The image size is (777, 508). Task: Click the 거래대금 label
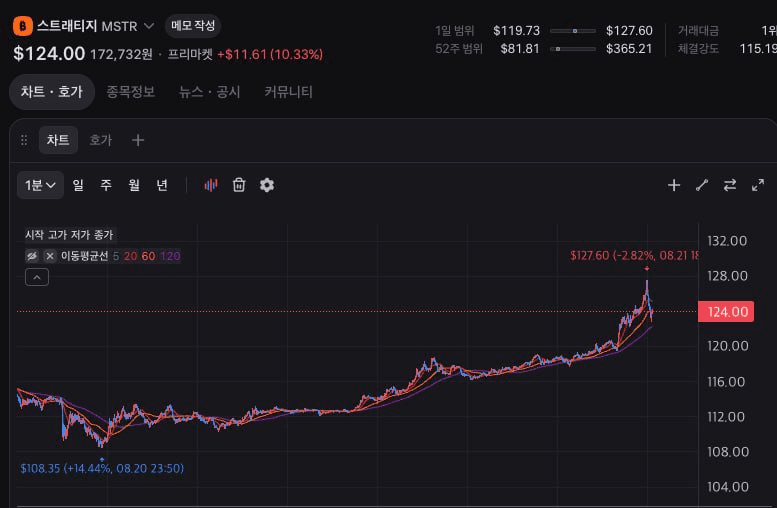(x=698, y=31)
